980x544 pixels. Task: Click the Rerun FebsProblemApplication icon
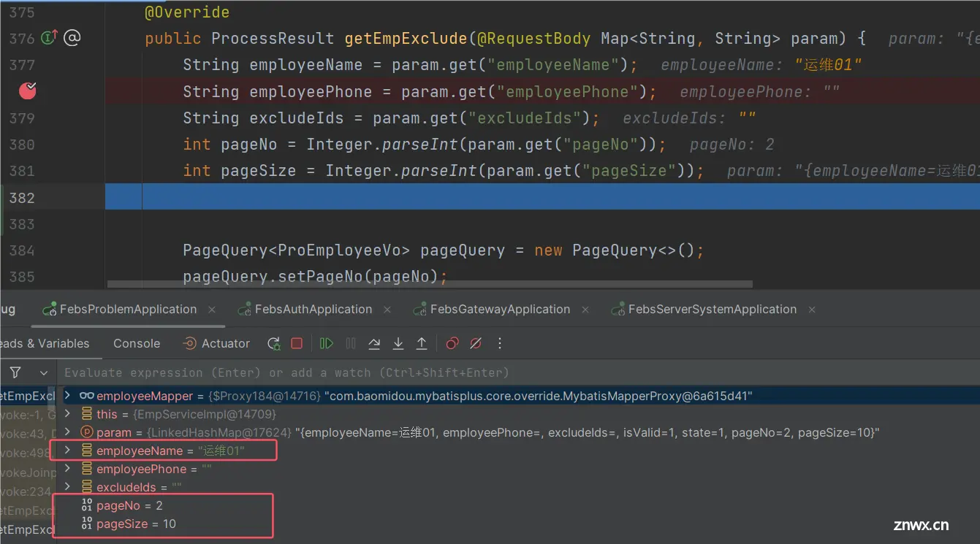(x=274, y=343)
